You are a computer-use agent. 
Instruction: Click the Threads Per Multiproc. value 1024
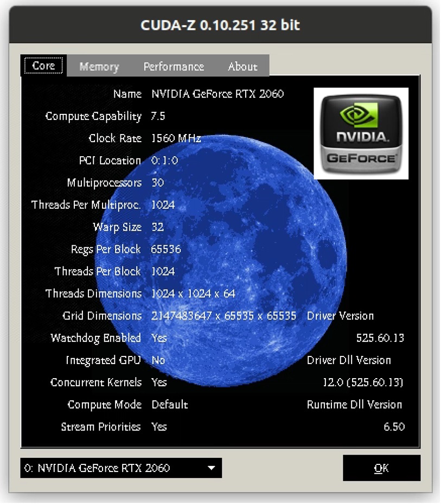point(163,205)
